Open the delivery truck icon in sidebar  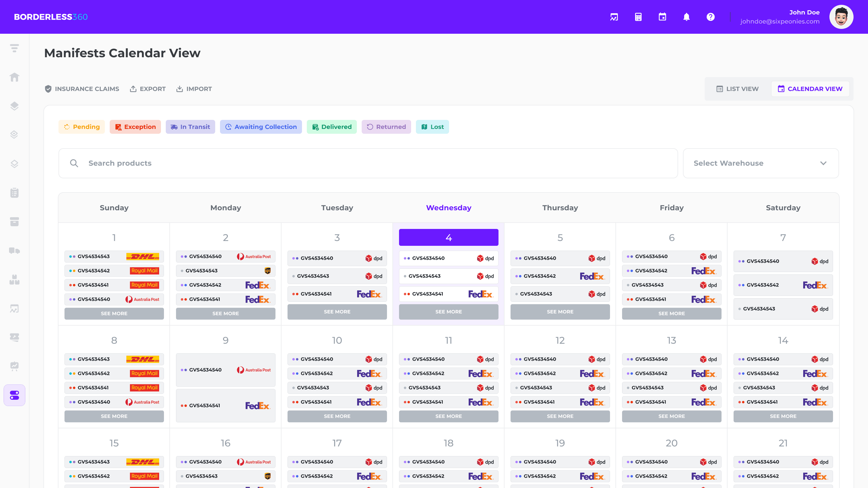pyautogui.click(x=14, y=251)
